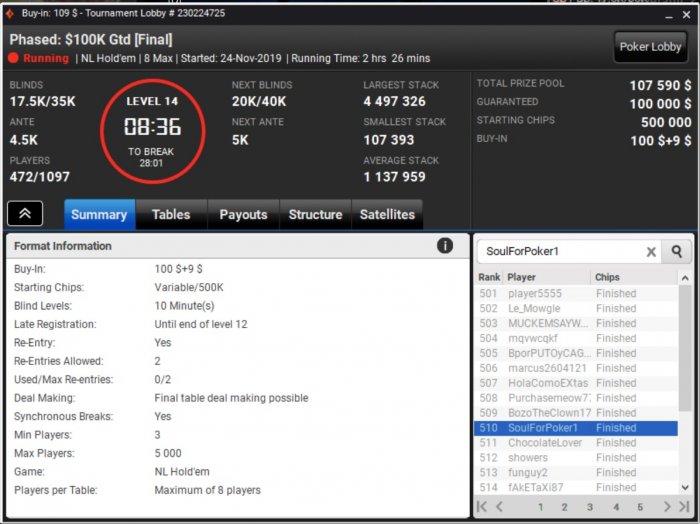Select highlighted SoulForPoker1 row

[576, 428]
